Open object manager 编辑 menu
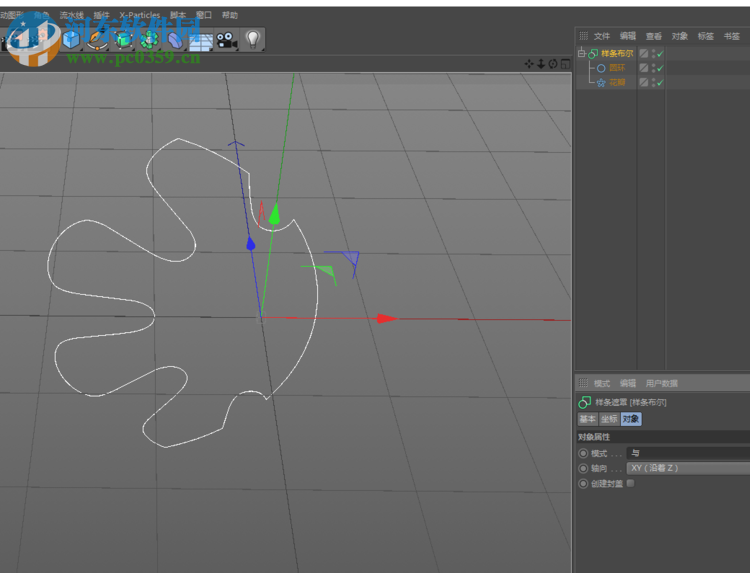Image resolution: width=750 pixels, height=573 pixels. (628, 36)
